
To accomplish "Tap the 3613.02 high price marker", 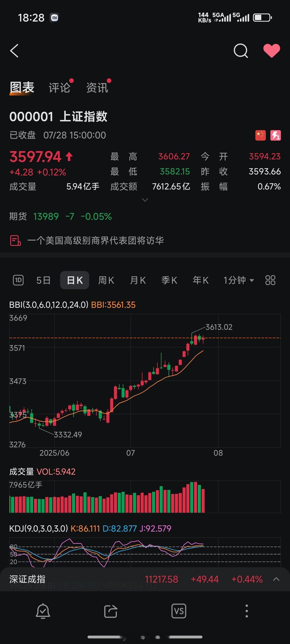I will click(x=219, y=327).
